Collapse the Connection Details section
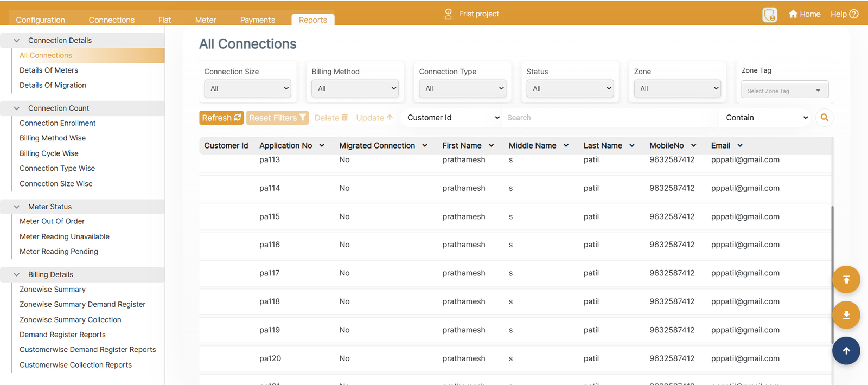The image size is (868, 385). (x=17, y=40)
